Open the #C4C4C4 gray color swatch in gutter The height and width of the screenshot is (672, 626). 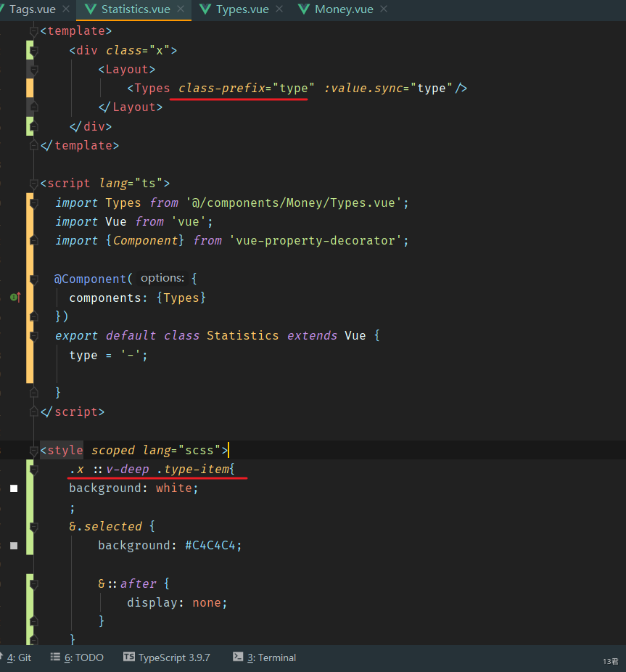pyautogui.click(x=14, y=546)
